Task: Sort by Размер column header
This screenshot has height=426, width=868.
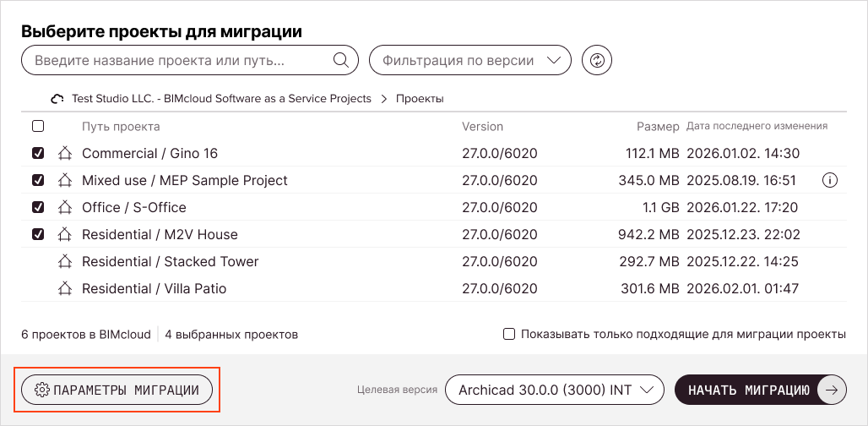Action: click(658, 126)
